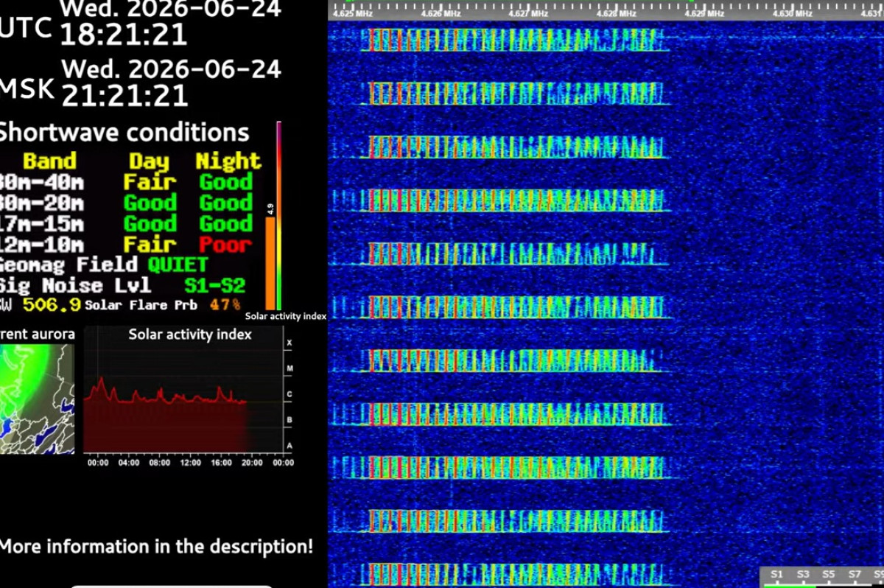The height and width of the screenshot is (588, 884).
Task: Click the UTC label
Action: click(x=27, y=28)
